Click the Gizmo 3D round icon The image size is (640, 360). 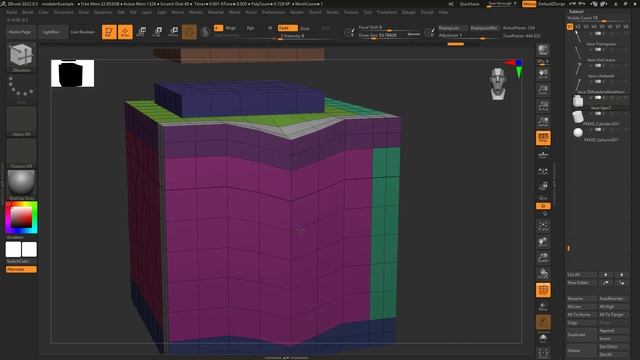189,32
